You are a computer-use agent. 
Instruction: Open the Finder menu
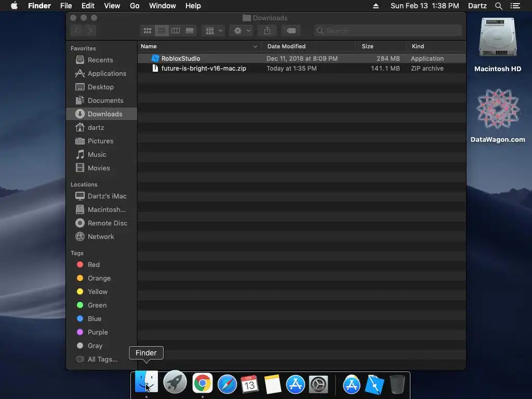click(x=39, y=6)
